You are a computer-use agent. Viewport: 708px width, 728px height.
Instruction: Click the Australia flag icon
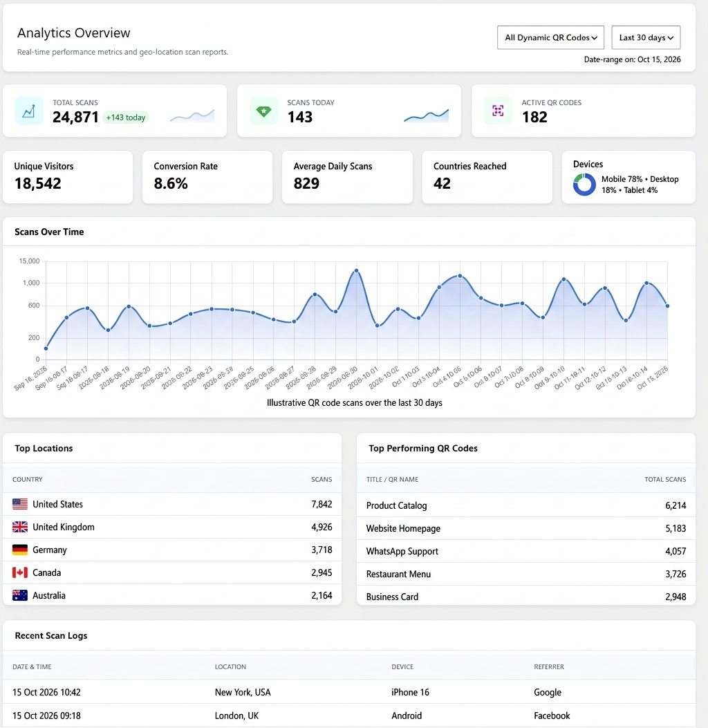click(20, 595)
